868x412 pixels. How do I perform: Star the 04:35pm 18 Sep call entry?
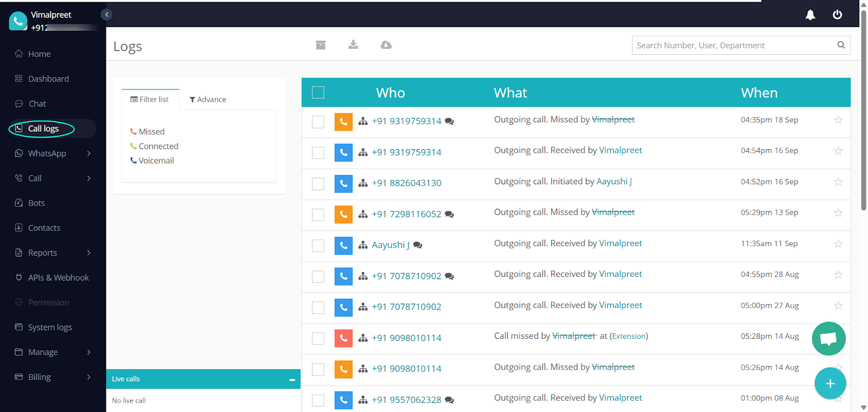(838, 120)
